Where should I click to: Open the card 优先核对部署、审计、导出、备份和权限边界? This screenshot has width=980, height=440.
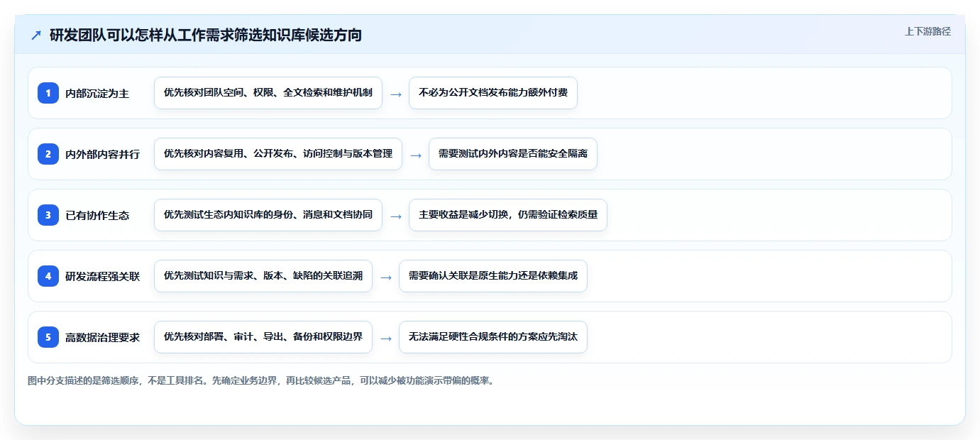tap(263, 337)
